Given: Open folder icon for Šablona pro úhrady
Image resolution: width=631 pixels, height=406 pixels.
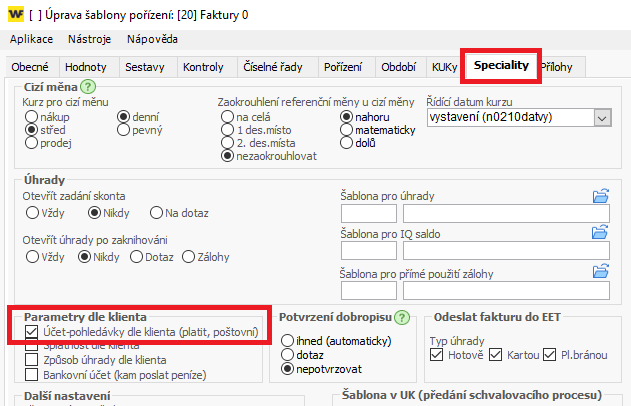Looking at the screenshot, I should (600, 196).
